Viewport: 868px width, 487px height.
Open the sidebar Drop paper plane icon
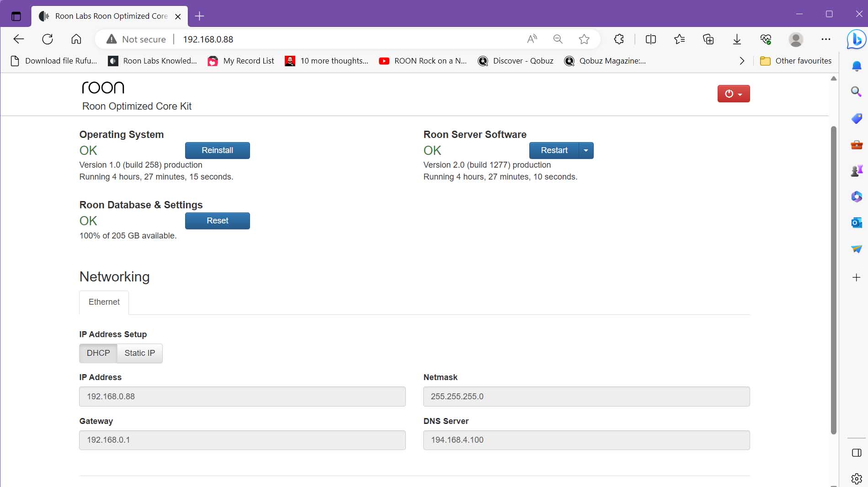857,249
